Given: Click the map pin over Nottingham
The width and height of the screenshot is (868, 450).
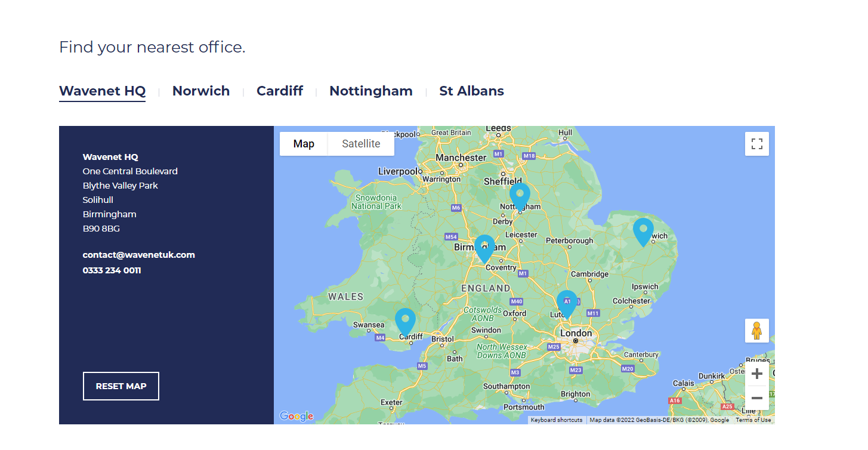Looking at the screenshot, I should (x=520, y=195).
